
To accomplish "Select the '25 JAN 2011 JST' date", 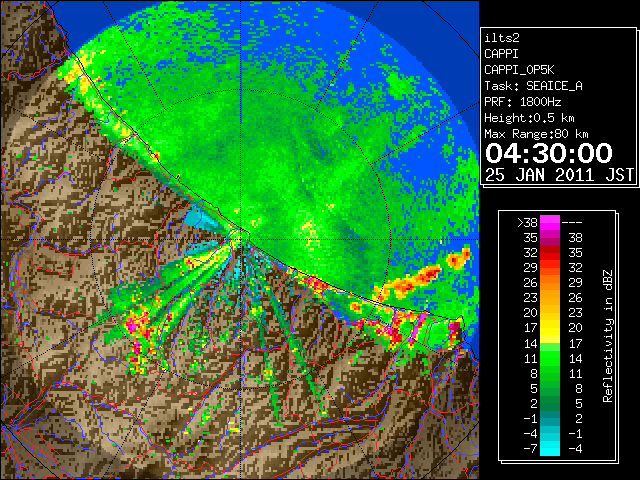I will click(x=559, y=175).
